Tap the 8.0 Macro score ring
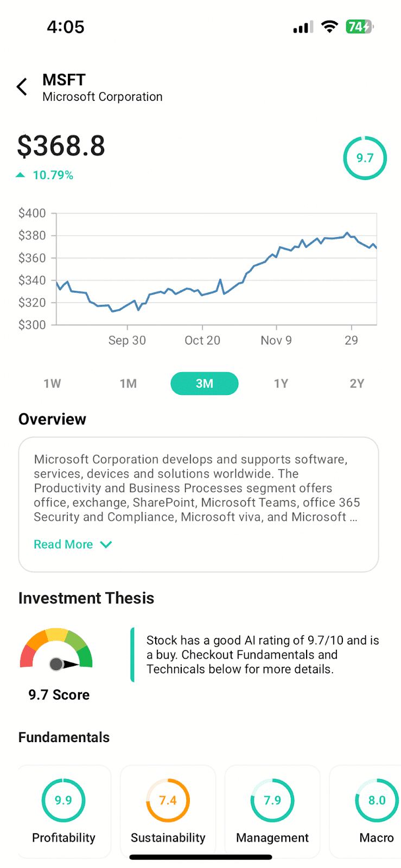401x868 pixels. tap(377, 800)
